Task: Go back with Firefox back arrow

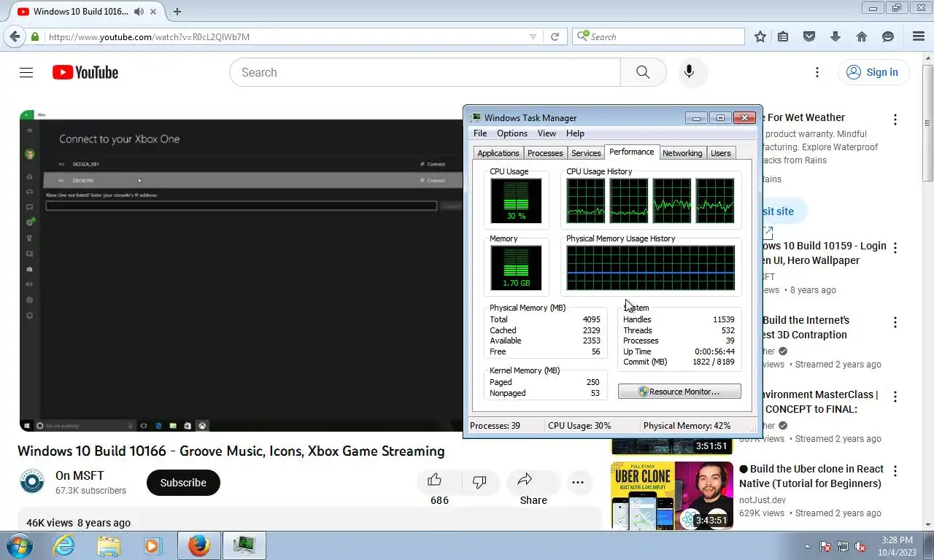Action: [15, 36]
